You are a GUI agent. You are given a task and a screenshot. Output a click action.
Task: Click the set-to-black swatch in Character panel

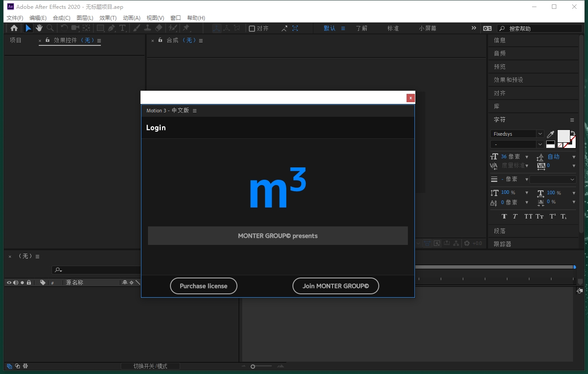[551, 142]
